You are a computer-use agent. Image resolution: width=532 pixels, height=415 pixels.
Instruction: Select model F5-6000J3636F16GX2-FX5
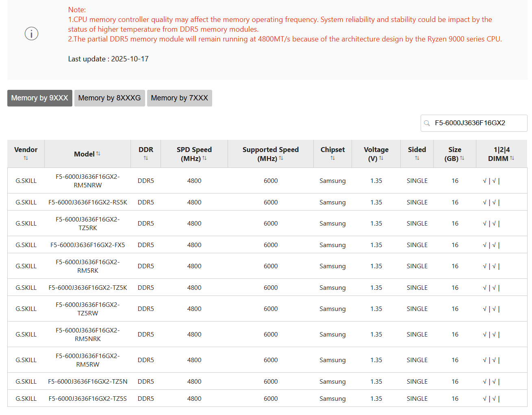pyautogui.click(x=88, y=245)
